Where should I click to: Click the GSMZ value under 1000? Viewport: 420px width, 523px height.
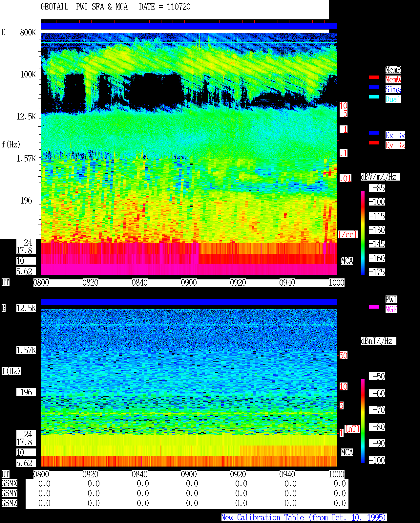(340, 503)
